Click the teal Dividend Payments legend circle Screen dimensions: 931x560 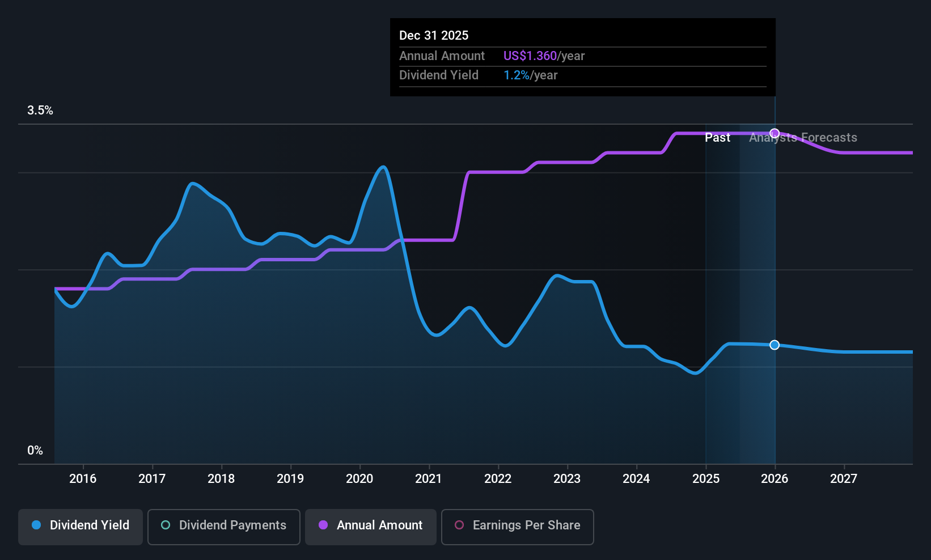pyautogui.click(x=166, y=525)
